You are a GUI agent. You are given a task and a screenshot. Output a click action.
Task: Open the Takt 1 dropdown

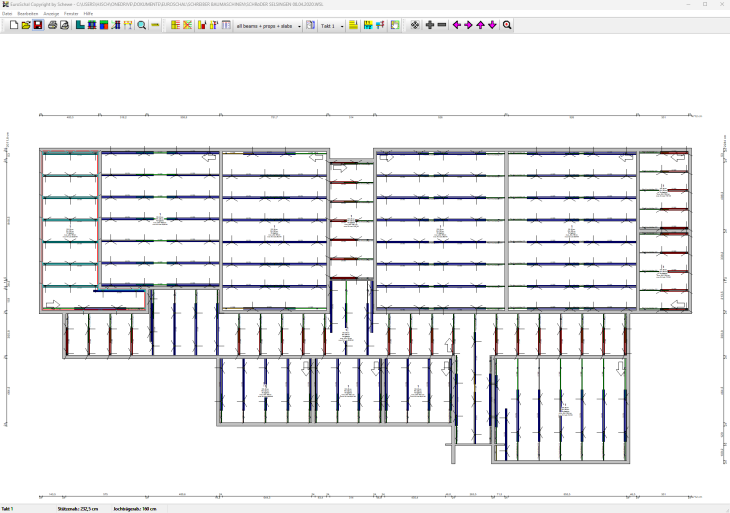(342, 25)
